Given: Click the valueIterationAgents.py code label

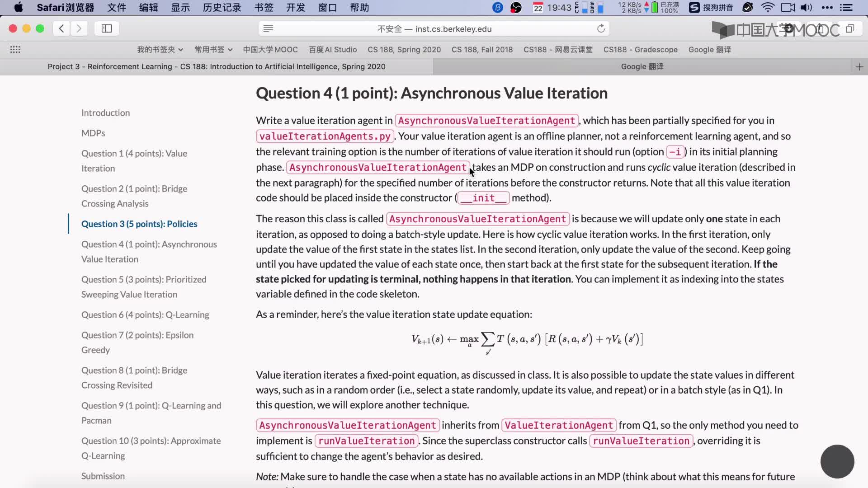Looking at the screenshot, I should tap(325, 136).
